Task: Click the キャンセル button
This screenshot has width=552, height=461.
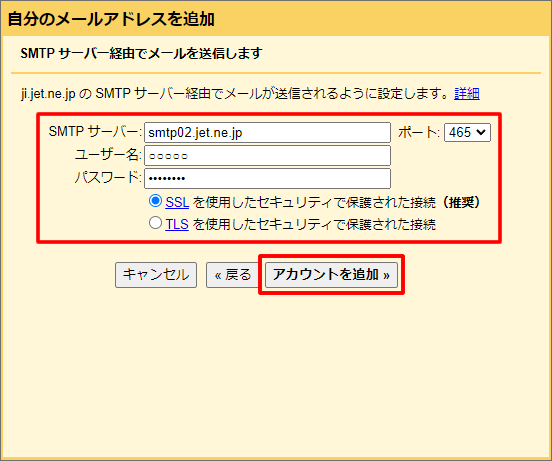Action: pyautogui.click(x=156, y=275)
